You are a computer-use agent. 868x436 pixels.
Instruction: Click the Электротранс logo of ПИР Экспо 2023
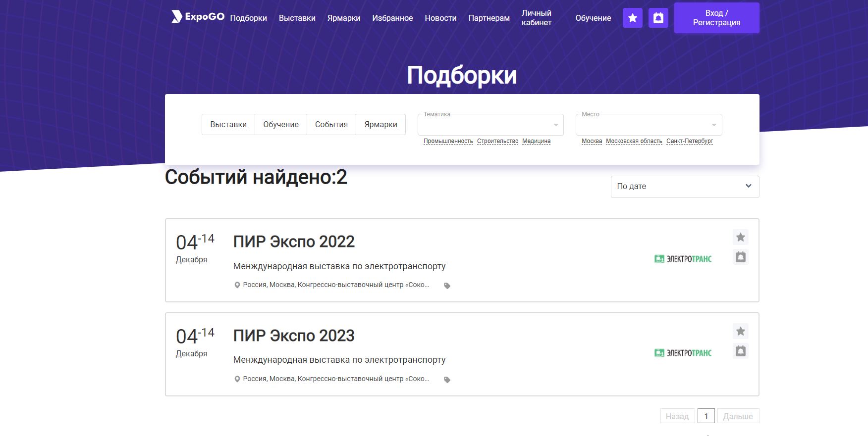click(x=683, y=353)
